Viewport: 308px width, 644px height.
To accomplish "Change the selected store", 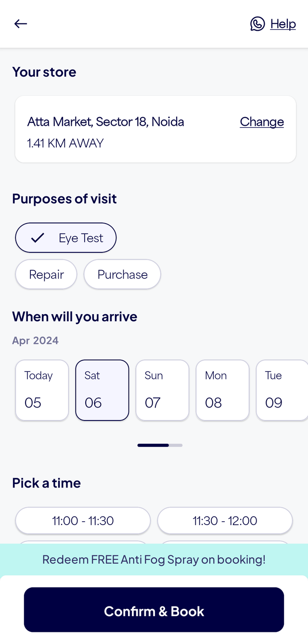I will [x=262, y=122].
